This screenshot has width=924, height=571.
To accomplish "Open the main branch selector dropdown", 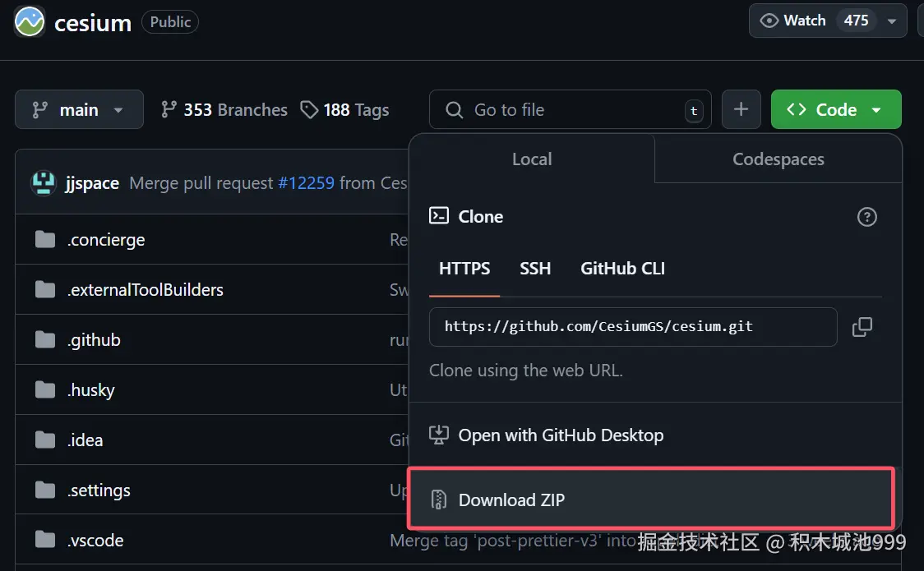I will [x=79, y=109].
